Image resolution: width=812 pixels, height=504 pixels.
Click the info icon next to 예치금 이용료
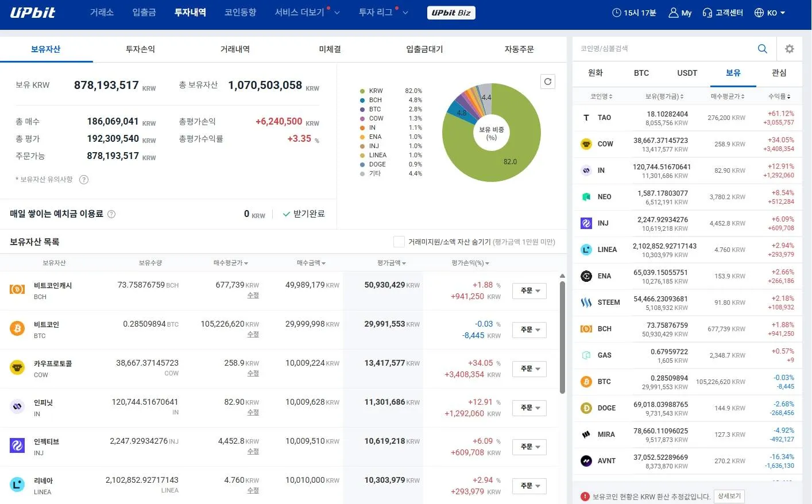[x=111, y=214]
